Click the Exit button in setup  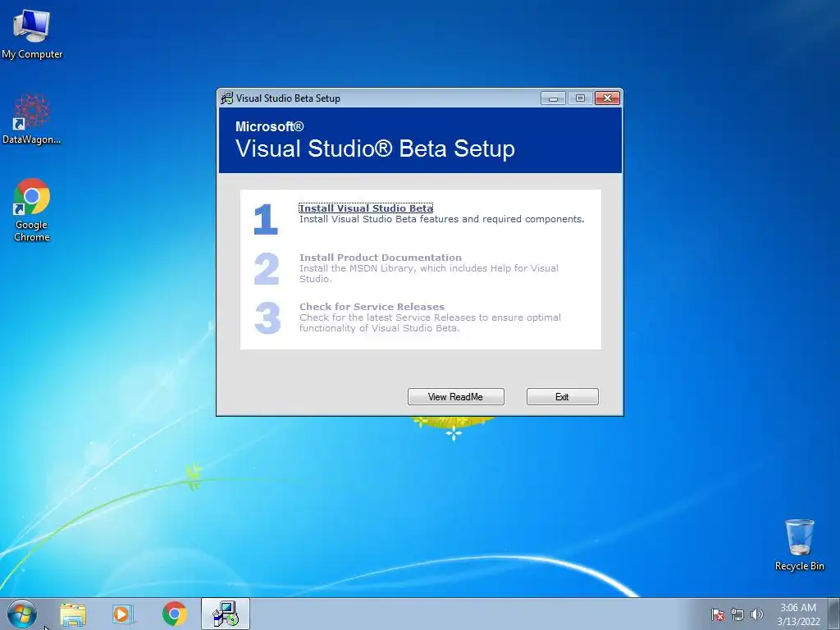click(563, 396)
